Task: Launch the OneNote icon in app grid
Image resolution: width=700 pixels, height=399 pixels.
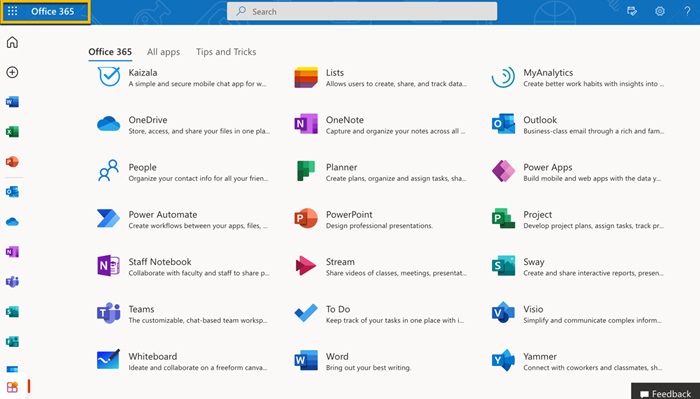Action: click(306, 124)
